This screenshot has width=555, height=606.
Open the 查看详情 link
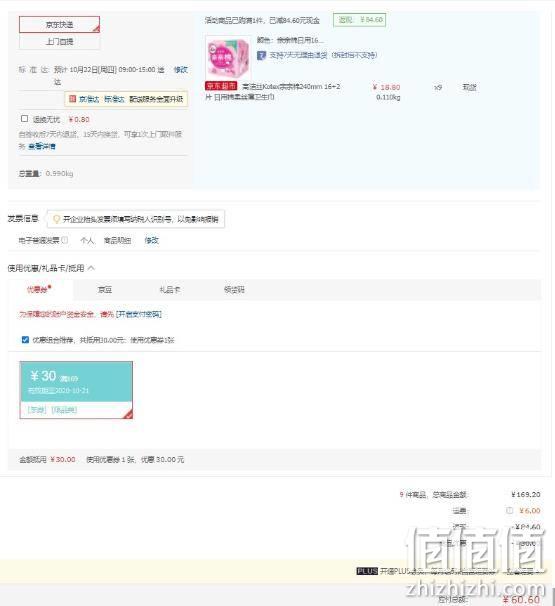click(x=42, y=146)
